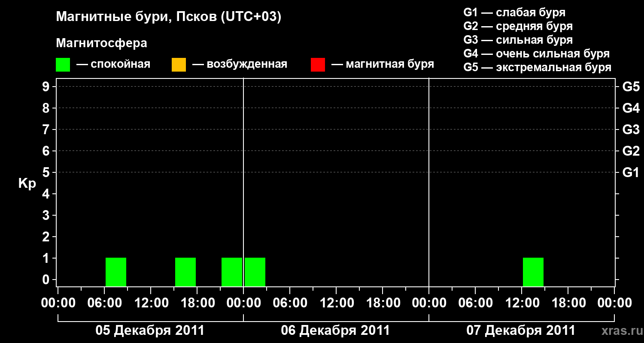This screenshot has height=343, width=644.
Task: Click the 06:00 tick label for 06 Декабря
Action: 290,303
